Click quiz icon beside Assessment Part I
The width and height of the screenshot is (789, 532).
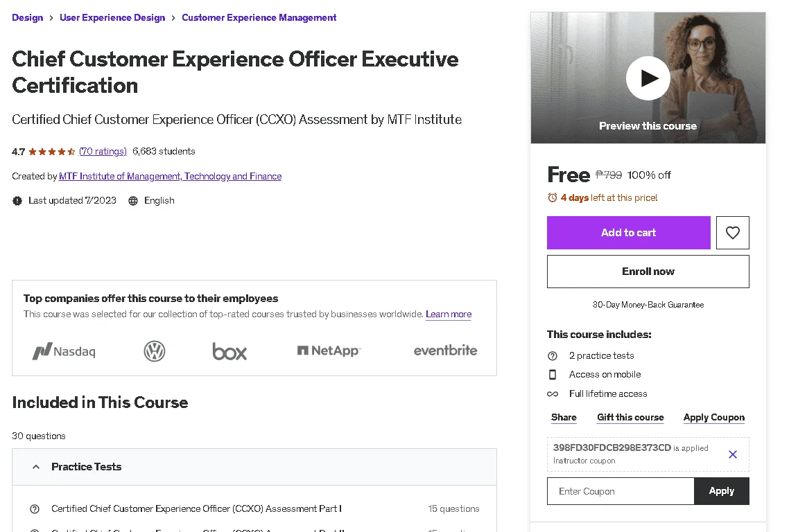point(35,509)
